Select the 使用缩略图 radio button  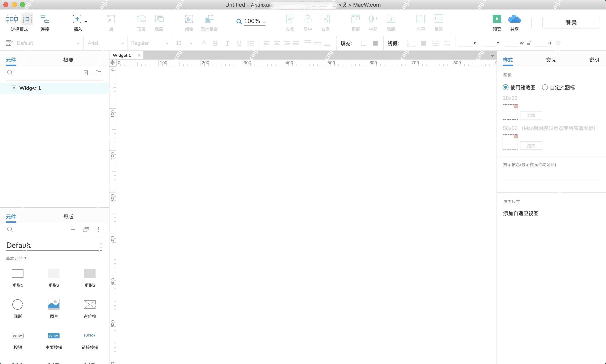click(x=505, y=87)
